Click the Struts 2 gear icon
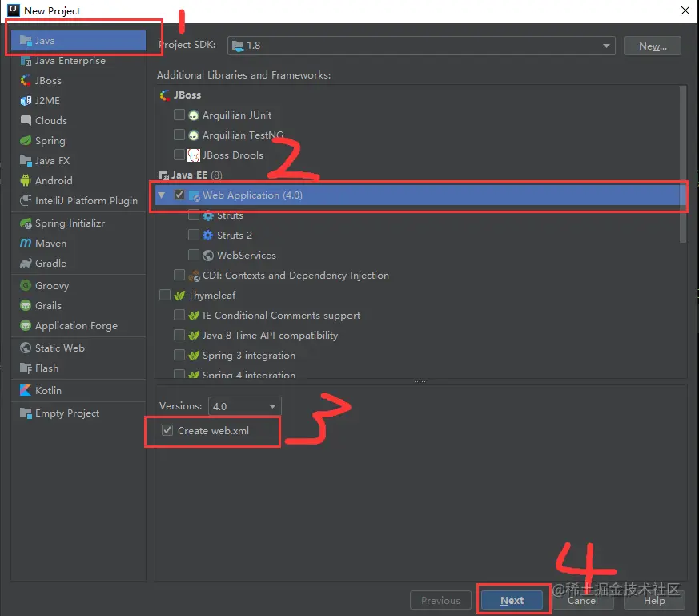The image size is (699, 616). click(207, 235)
